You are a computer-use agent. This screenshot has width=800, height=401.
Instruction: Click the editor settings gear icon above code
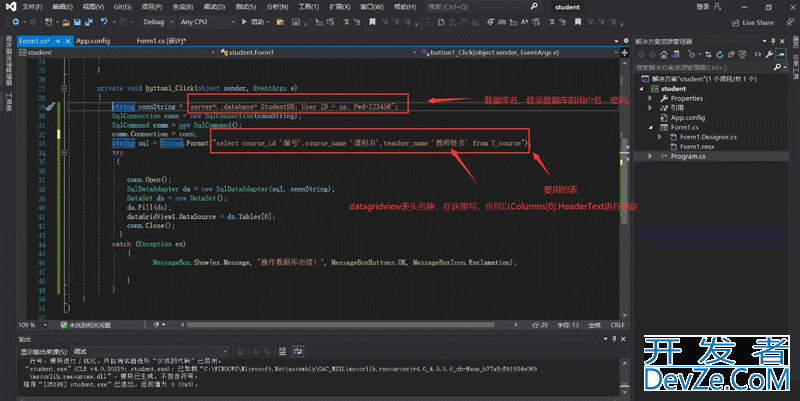[626, 41]
